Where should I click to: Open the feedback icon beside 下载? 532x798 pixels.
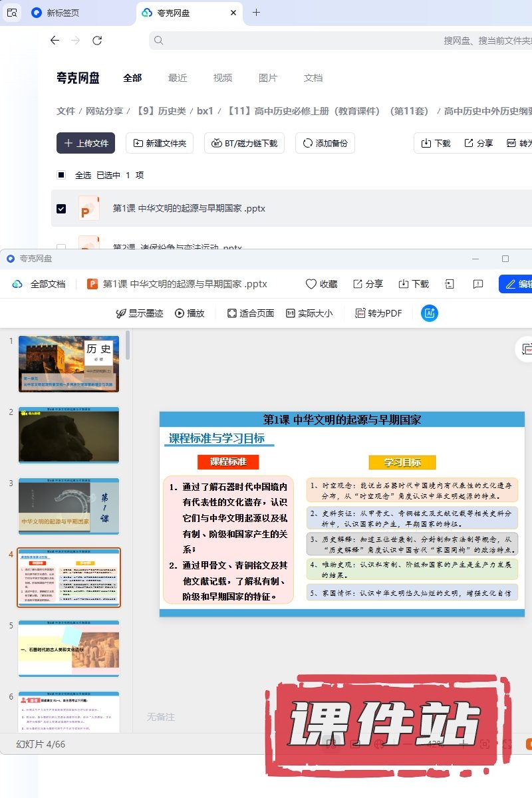click(x=477, y=284)
